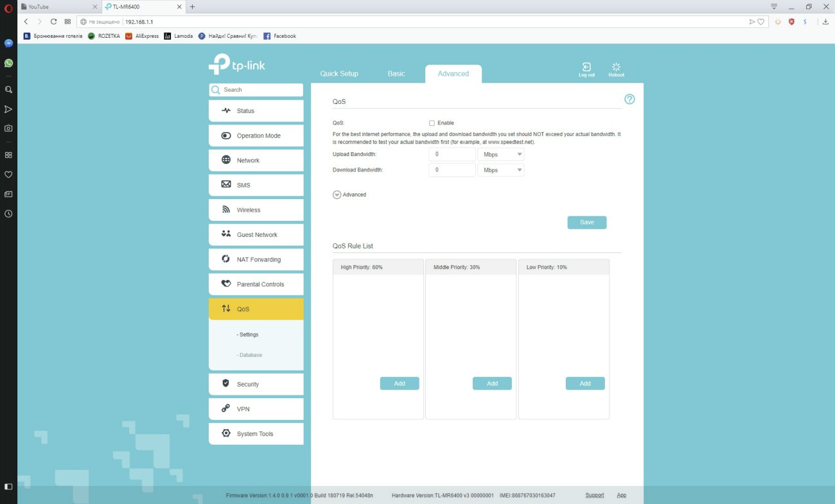Open Parental Controls menu

(256, 284)
